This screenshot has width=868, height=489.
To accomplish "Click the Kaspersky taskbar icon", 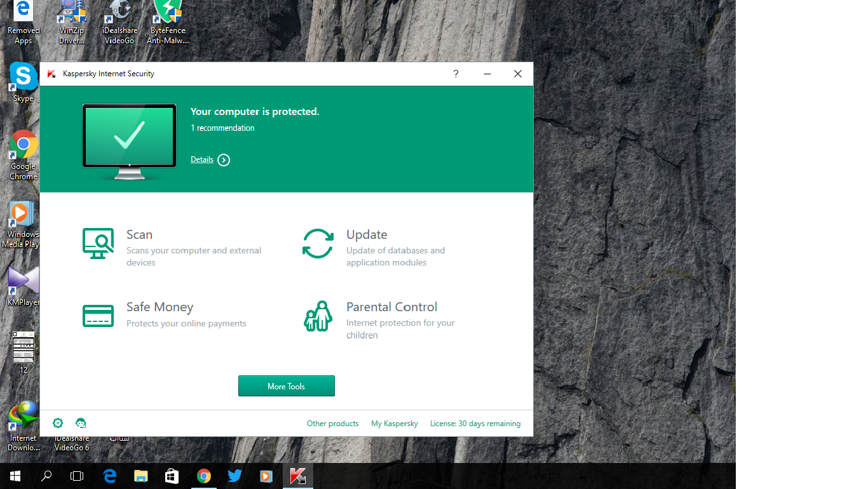I will coord(298,476).
